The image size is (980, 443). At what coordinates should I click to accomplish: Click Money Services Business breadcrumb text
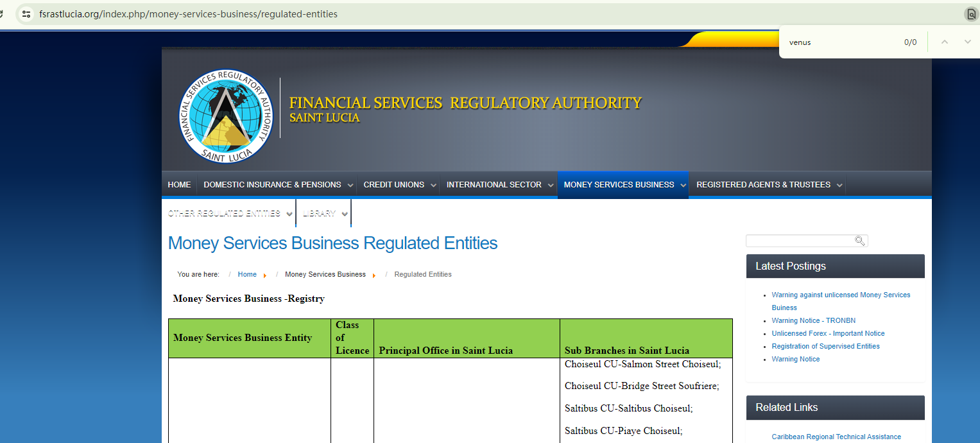325,275
